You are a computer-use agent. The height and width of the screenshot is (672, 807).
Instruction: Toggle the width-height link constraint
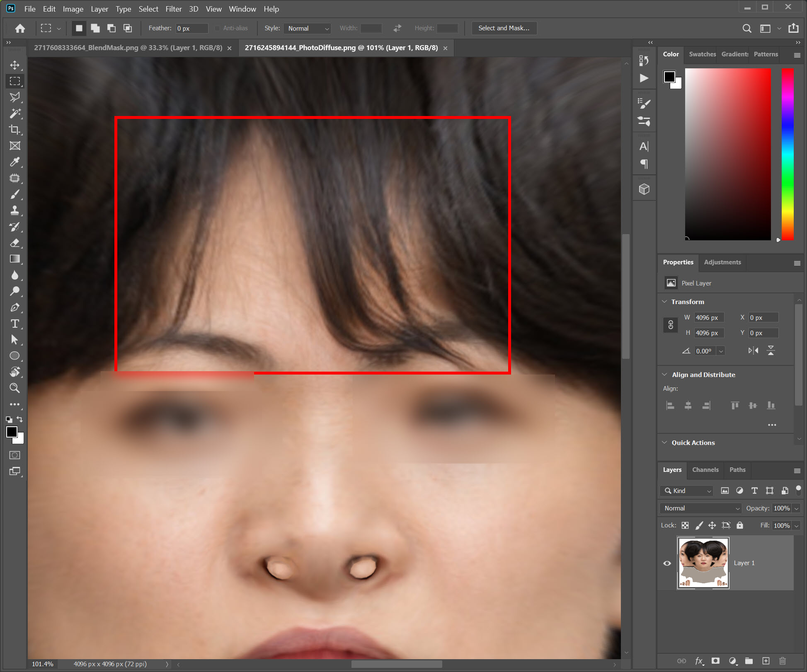670,325
